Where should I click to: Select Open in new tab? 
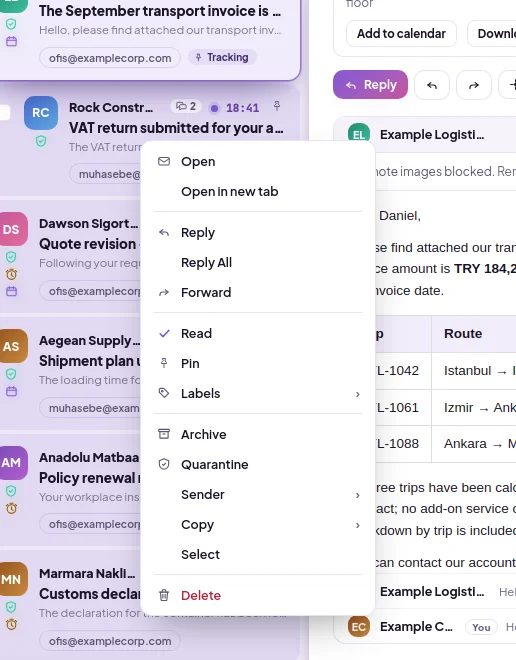[x=258, y=192]
